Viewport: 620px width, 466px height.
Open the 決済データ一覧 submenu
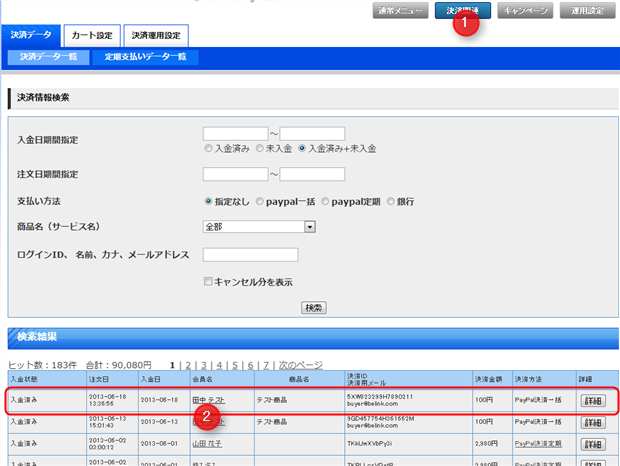click(49, 57)
